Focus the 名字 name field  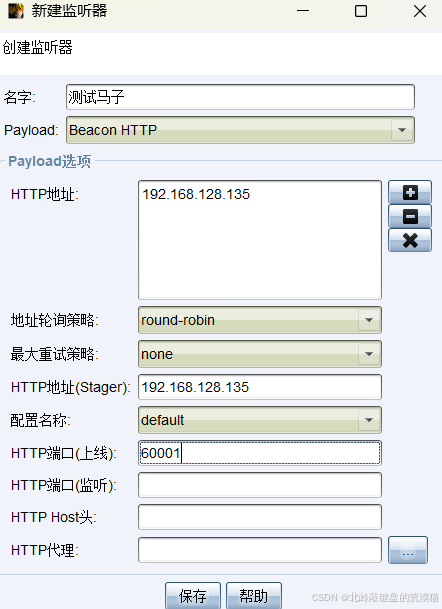tap(240, 97)
